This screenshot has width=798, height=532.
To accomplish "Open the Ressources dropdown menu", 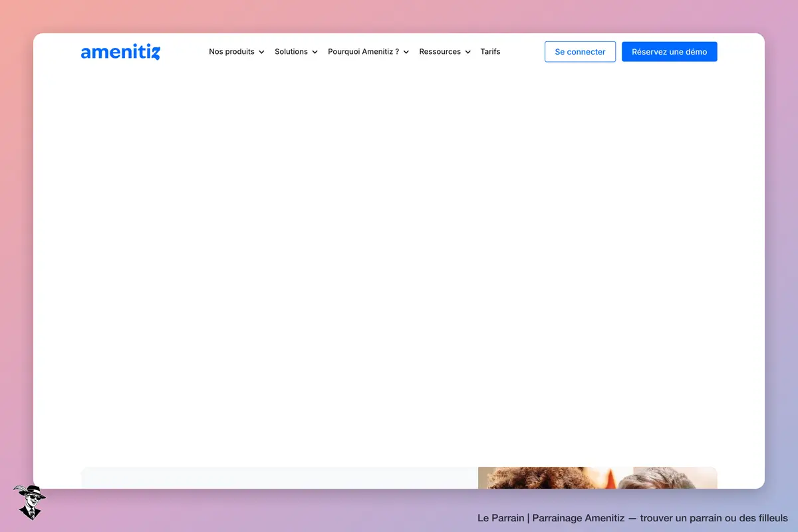I will click(445, 52).
